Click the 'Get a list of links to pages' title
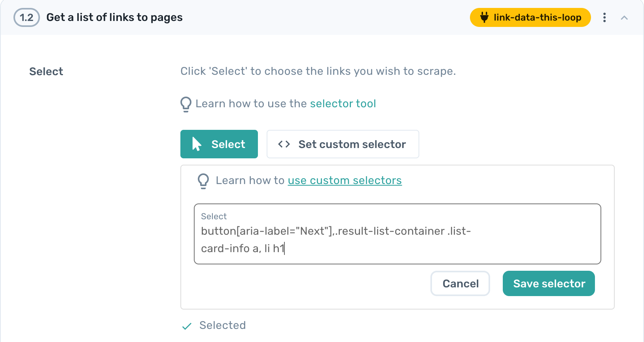 114,17
